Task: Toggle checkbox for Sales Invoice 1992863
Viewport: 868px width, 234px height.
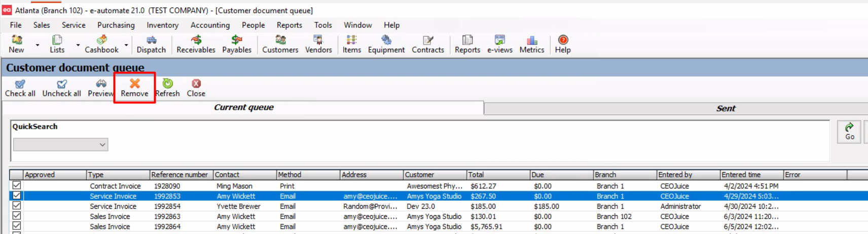Action: tap(17, 216)
